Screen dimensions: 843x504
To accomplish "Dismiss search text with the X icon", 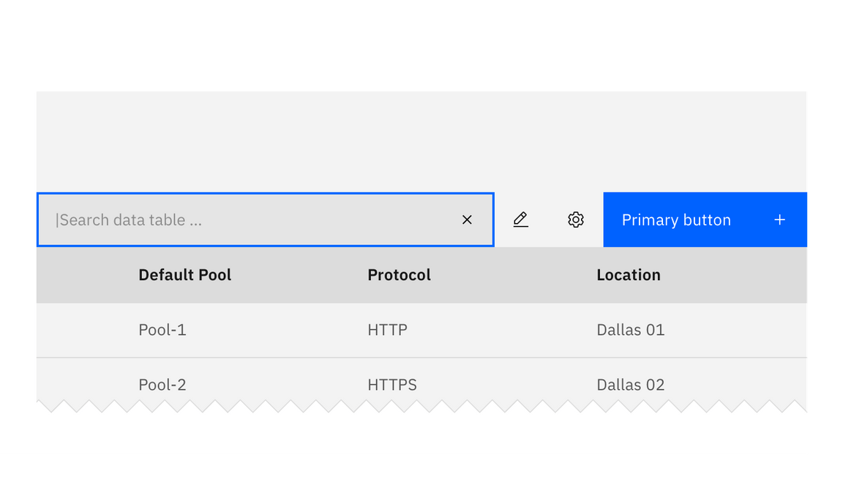I will coord(467,219).
